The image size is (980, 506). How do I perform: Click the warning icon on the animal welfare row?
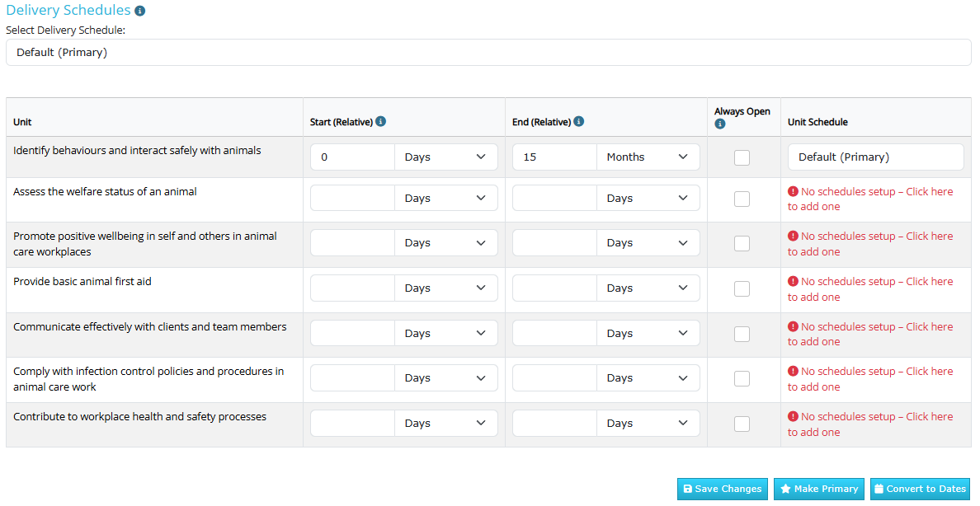pyautogui.click(x=794, y=190)
